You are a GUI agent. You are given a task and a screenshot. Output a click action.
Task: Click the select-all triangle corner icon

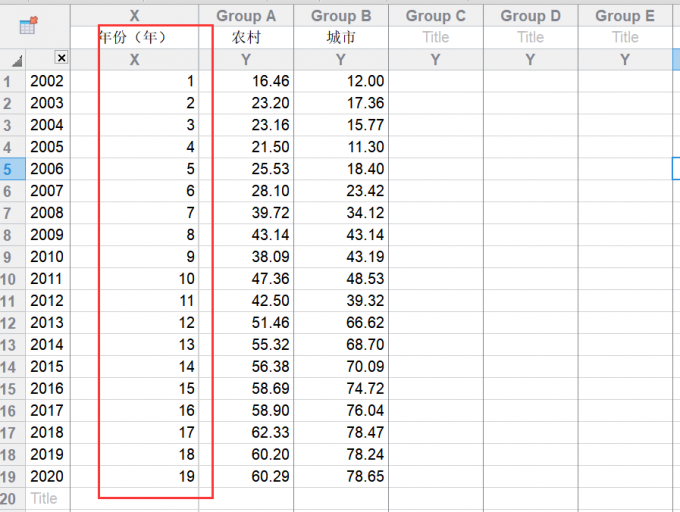pyautogui.click(x=16, y=61)
